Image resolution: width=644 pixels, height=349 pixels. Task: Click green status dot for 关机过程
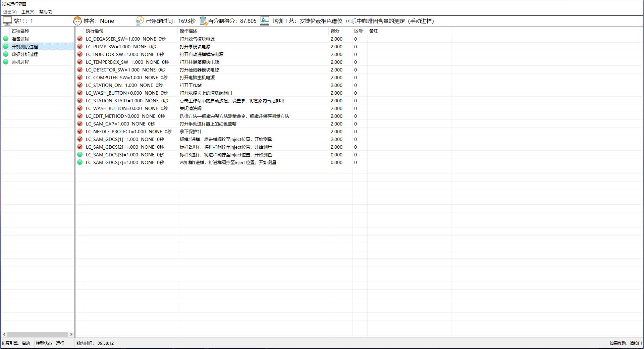click(6, 62)
